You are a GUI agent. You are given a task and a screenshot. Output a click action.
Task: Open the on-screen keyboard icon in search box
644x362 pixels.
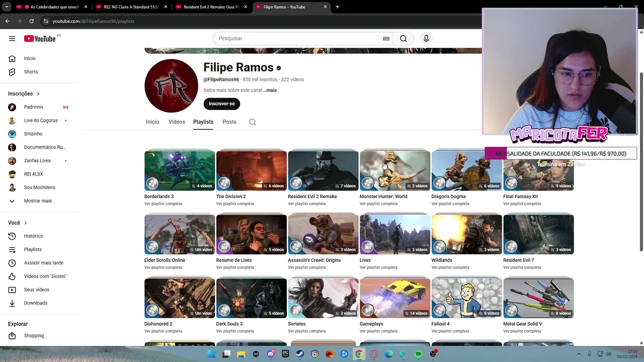click(x=386, y=39)
